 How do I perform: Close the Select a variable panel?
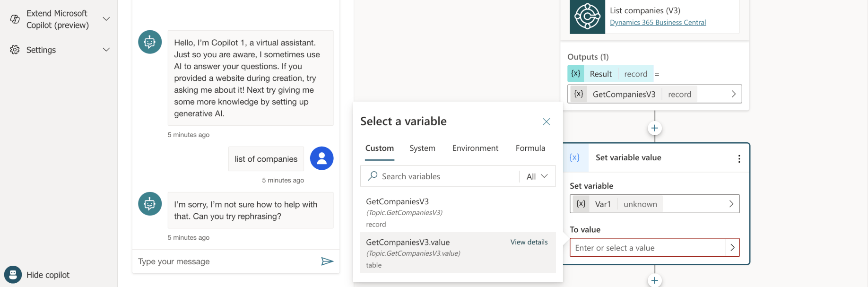[546, 122]
